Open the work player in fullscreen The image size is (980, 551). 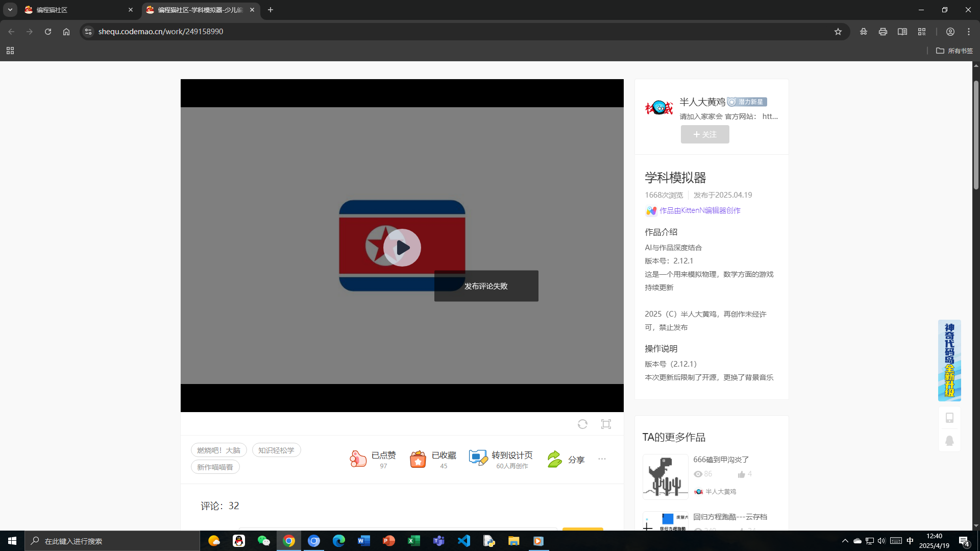click(x=606, y=424)
